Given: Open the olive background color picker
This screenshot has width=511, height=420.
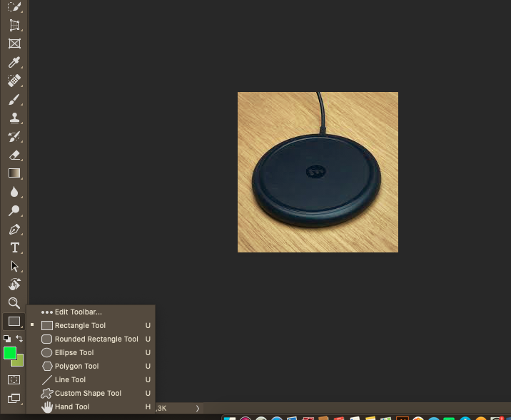Looking at the screenshot, I should pyautogui.click(x=19, y=362).
